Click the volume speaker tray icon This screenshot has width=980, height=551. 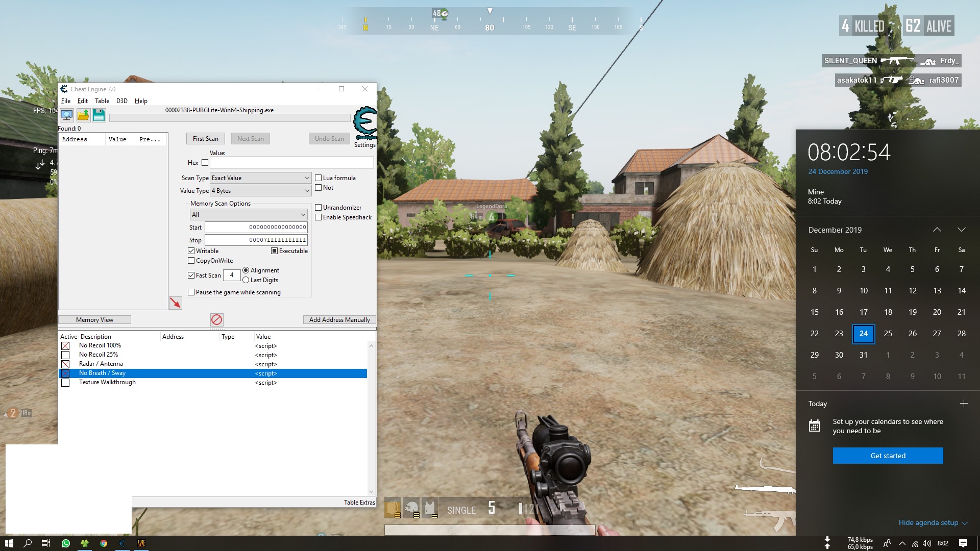(x=926, y=543)
